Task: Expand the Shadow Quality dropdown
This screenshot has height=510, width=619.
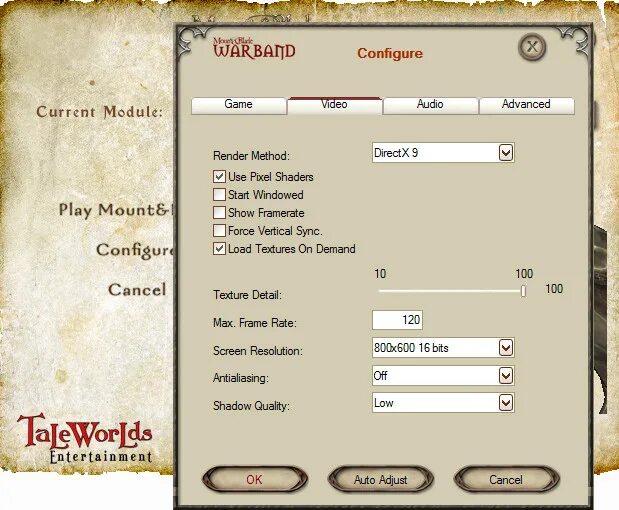Action: click(x=443, y=403)
